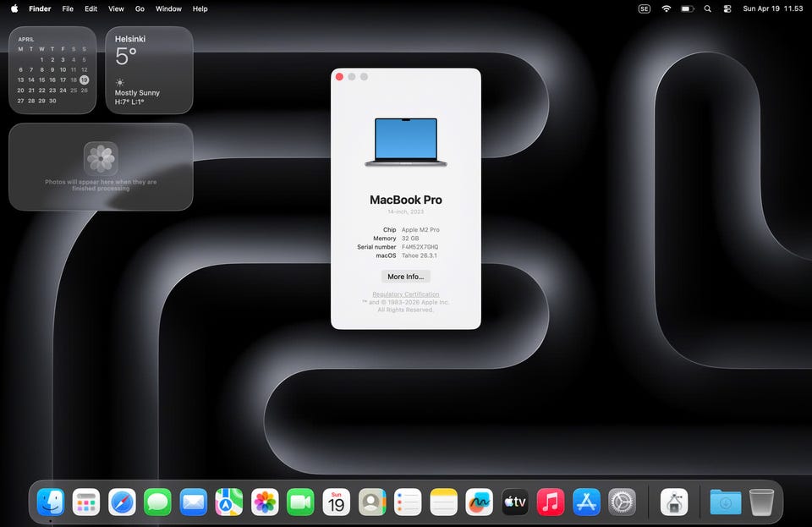The height and width of the screenshot is (527, 812).
Task: Open Finder from the Dock
Action: pos(51,502)
